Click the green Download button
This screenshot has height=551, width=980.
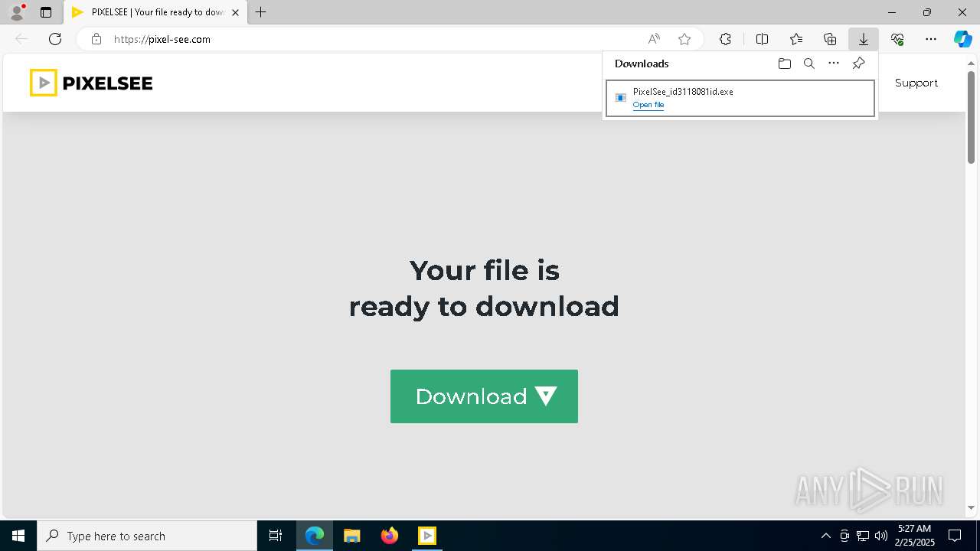(484, 396)
